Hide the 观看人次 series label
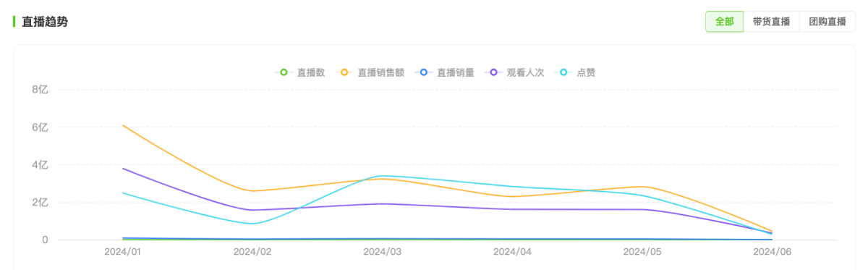 coord(526,72)
